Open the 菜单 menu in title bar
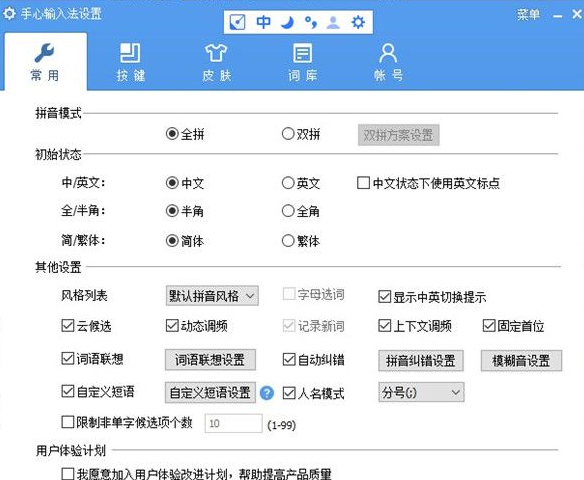 tap(528, 15)
